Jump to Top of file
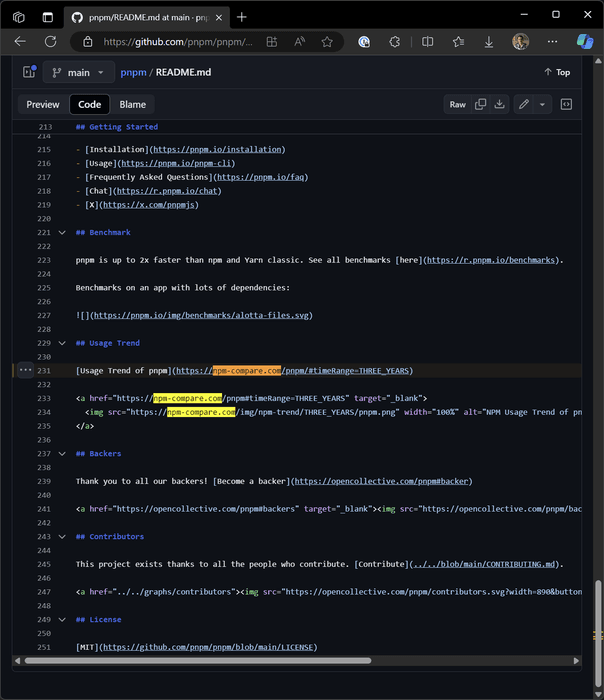The image size is (604, 700). (557, 72)
